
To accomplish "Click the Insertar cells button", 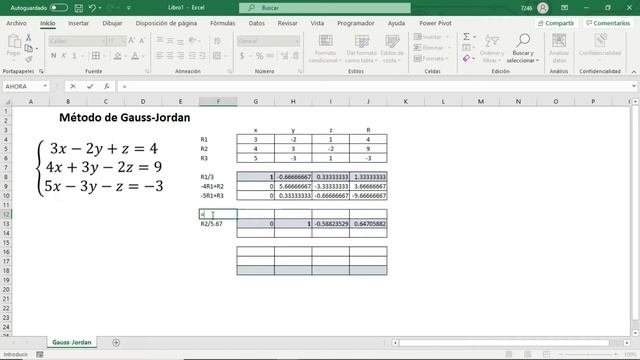I will tap(431, 37).
